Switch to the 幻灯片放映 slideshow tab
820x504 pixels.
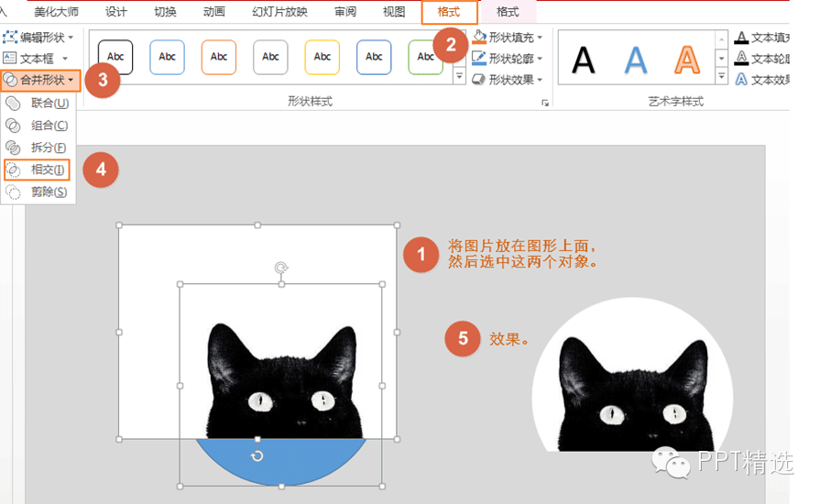click(279, 12)
